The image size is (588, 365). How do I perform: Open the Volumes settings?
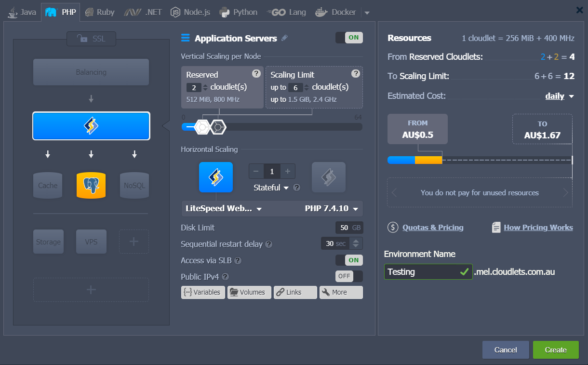(249, 292)
